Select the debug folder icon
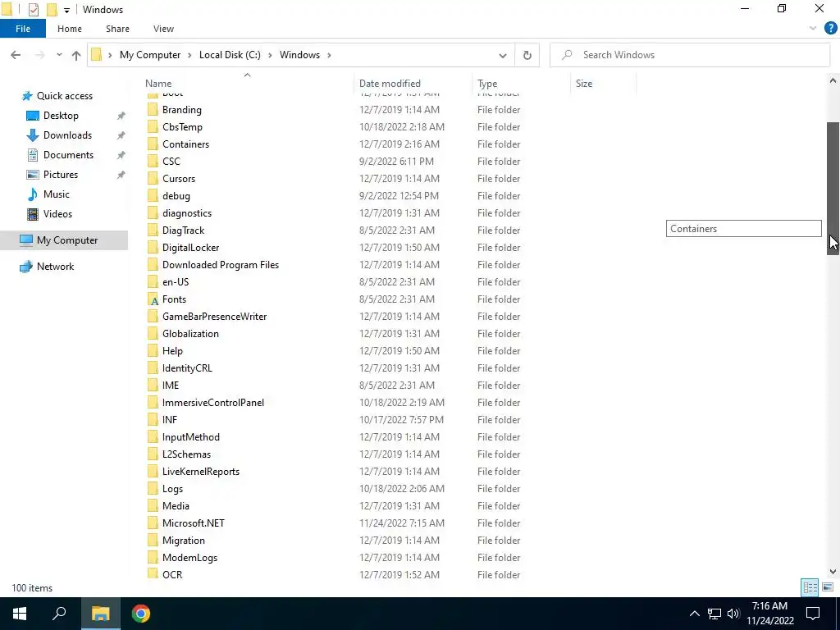This screenshot has height=630, width=840. pyautogui.click(x=153, y=196)
